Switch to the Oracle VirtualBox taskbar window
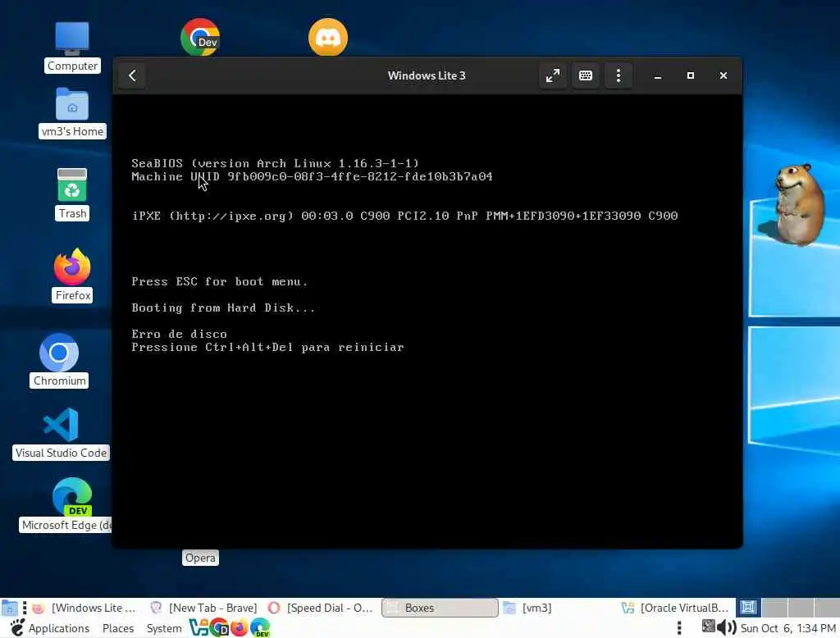This screenshot has height=638, width=840. (x=675, y=608)
